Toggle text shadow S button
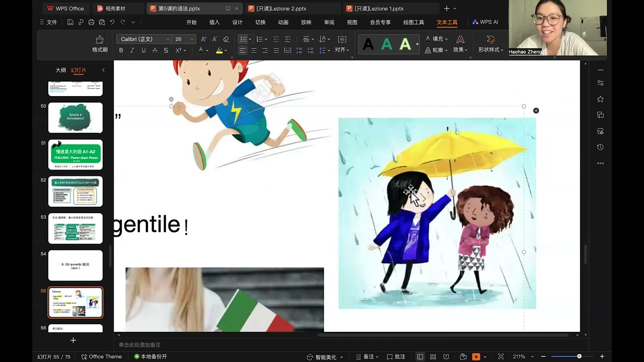The height and width of the screenshot is (362, 644). (166, 50)
